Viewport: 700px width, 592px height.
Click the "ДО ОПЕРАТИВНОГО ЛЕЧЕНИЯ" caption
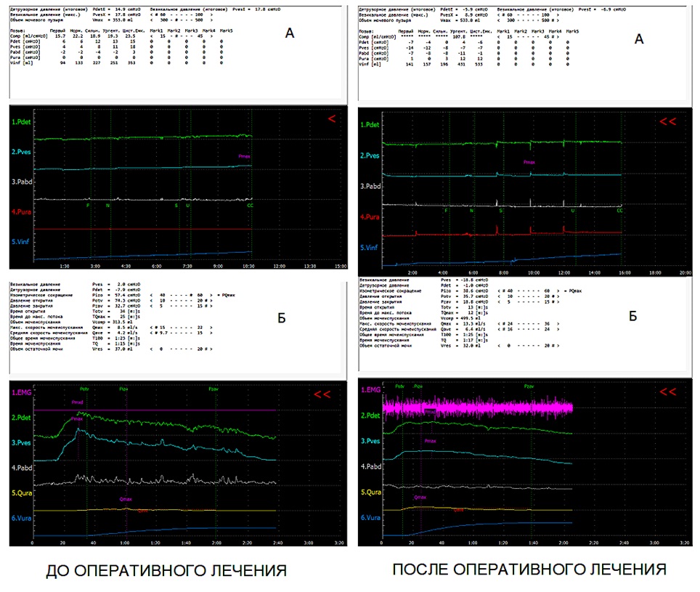pyautogui.click(x=166, y=570)
